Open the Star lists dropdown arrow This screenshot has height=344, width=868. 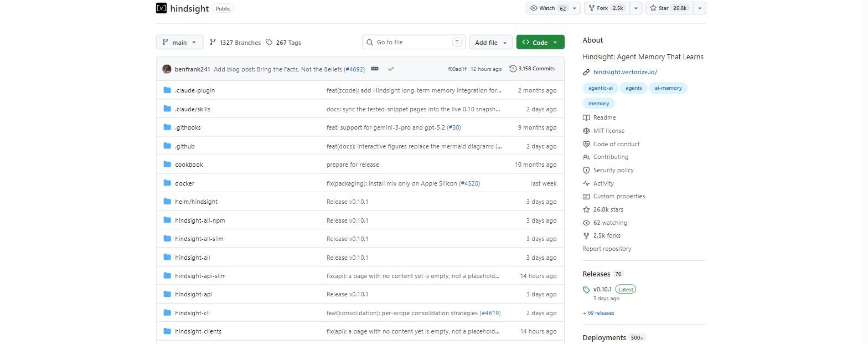pos(700,8)
